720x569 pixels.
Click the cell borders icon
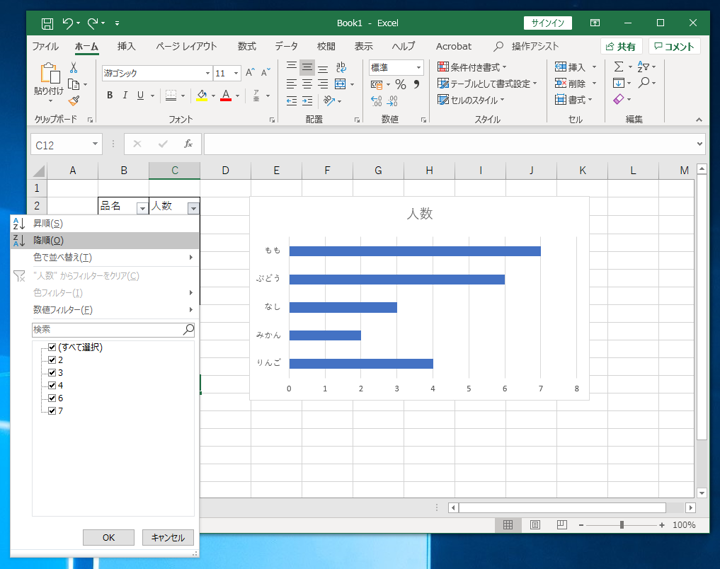171,95
